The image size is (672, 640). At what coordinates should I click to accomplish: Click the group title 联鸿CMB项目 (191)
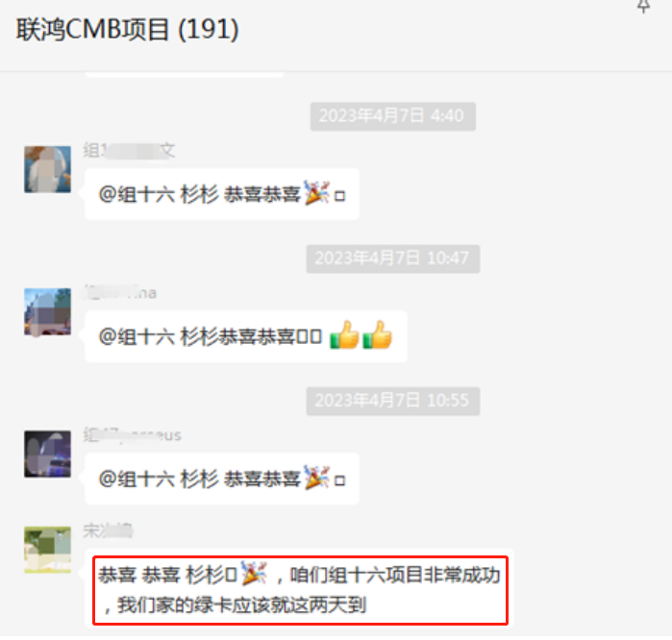[x=127, y=30]
